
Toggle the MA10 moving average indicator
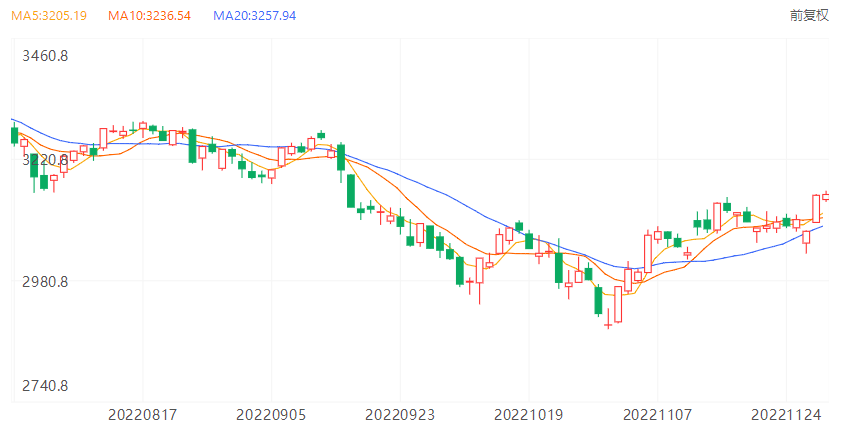click(x=148, y=16)
